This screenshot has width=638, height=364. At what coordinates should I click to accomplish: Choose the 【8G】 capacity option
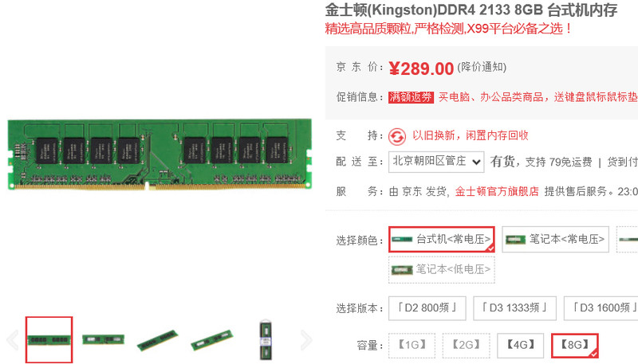[574, 346]
